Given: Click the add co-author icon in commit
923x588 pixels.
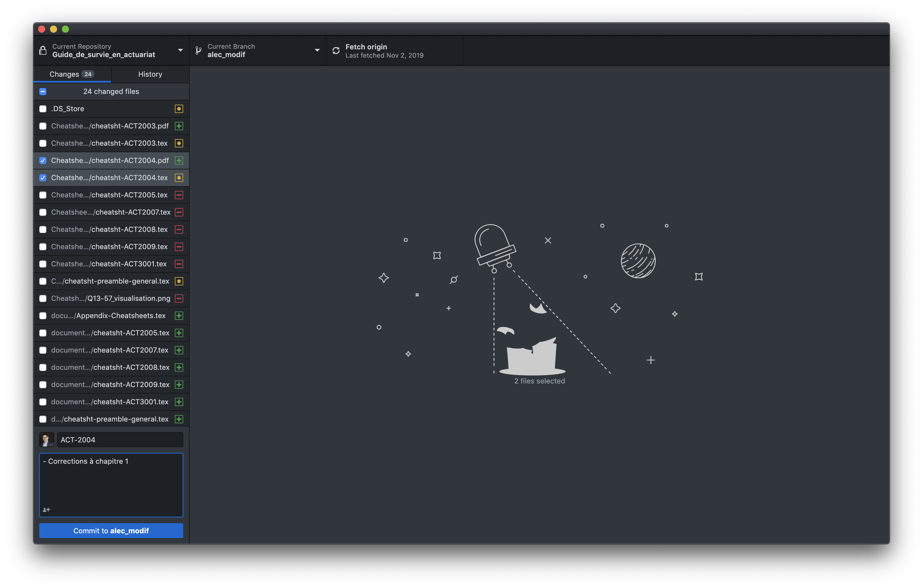Looking at the screenshot, I should click(46, 509).
